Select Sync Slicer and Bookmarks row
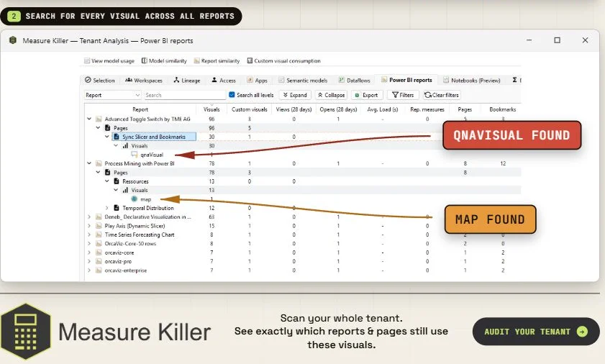 click(153, 137)
